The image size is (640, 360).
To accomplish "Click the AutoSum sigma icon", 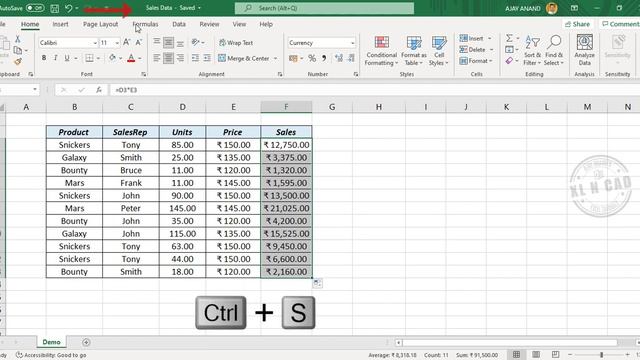I will (509, 38).
